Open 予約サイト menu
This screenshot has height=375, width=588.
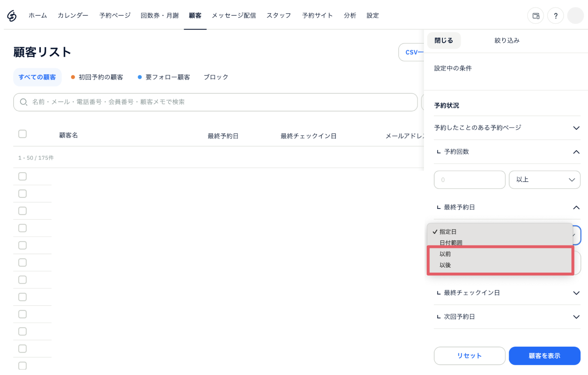coord(317,16)
